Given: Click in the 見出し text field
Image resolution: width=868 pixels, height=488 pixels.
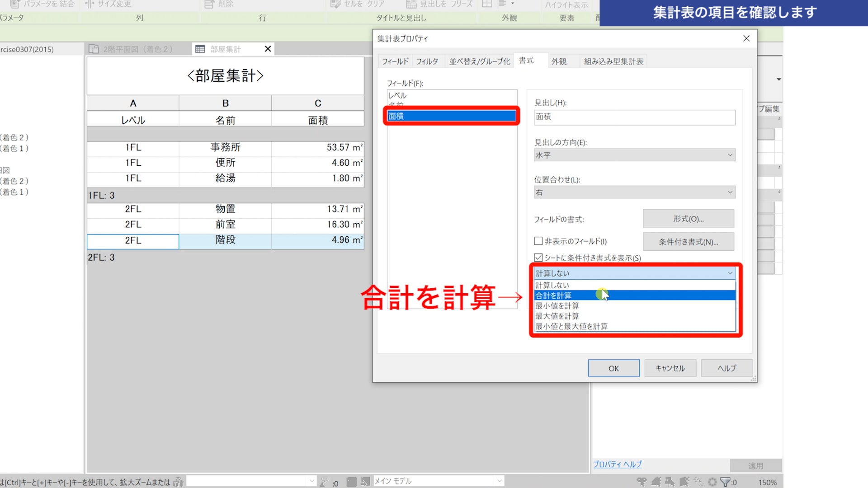Looking at the screenshot, I should pos(634,117).
